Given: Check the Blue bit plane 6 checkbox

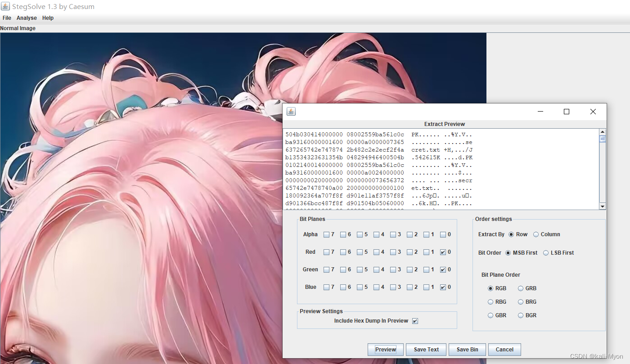Looking at the screenshot, I should click(x=343, y=287).
